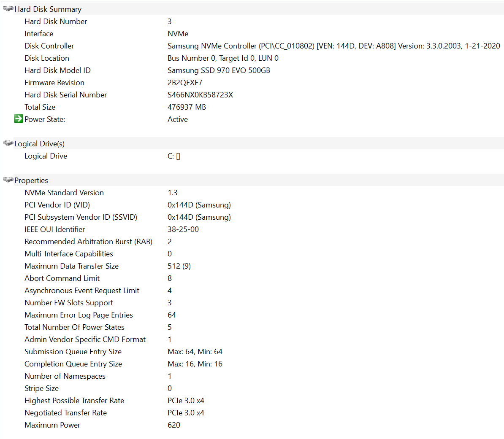Viewport: 504px width, 439px height.
Task: Click the Interface value NVMe
Action: click(x=178, y=34)
